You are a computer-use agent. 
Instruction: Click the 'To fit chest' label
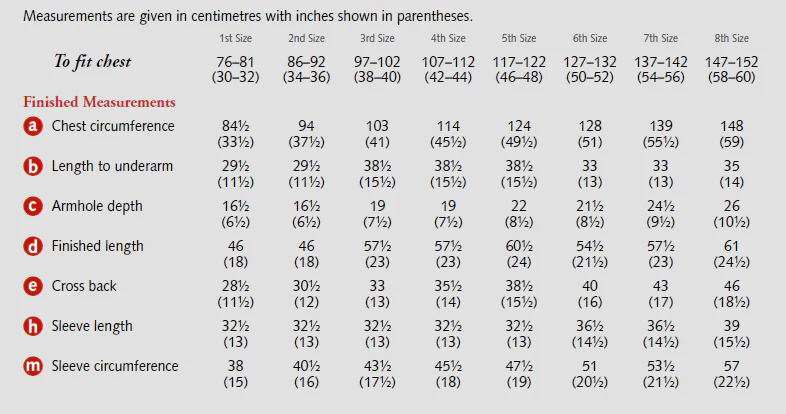pyautogui.click(x=92, y=62)
